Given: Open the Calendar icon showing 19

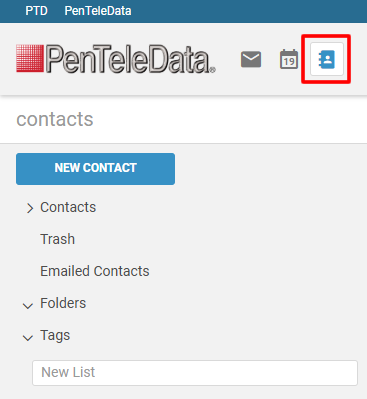Looking at the screenshot, I should click(x=289, y=59).
